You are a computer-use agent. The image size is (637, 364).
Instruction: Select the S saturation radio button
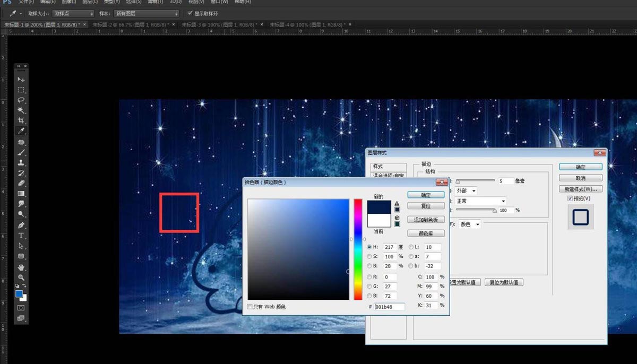point(369,257)
